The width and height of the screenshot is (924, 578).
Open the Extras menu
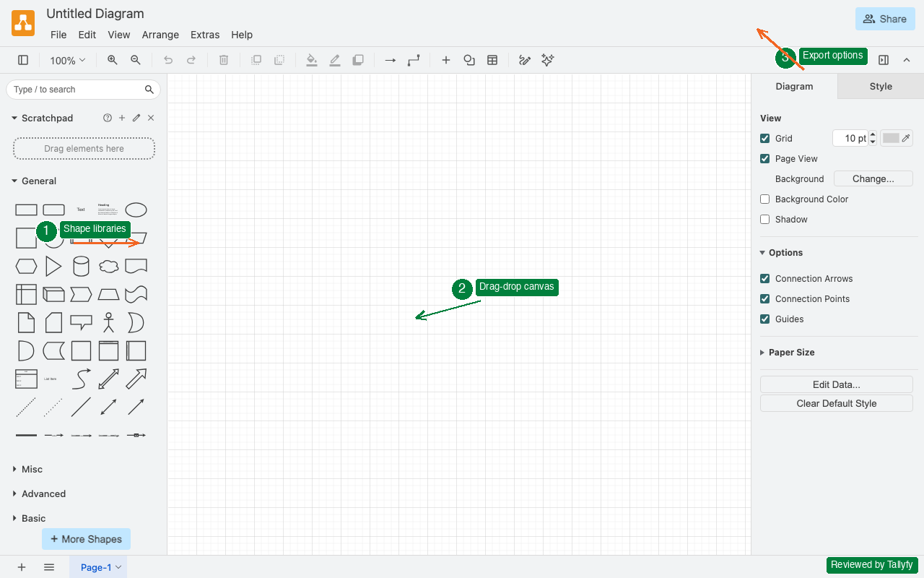[x=205, y=35]
